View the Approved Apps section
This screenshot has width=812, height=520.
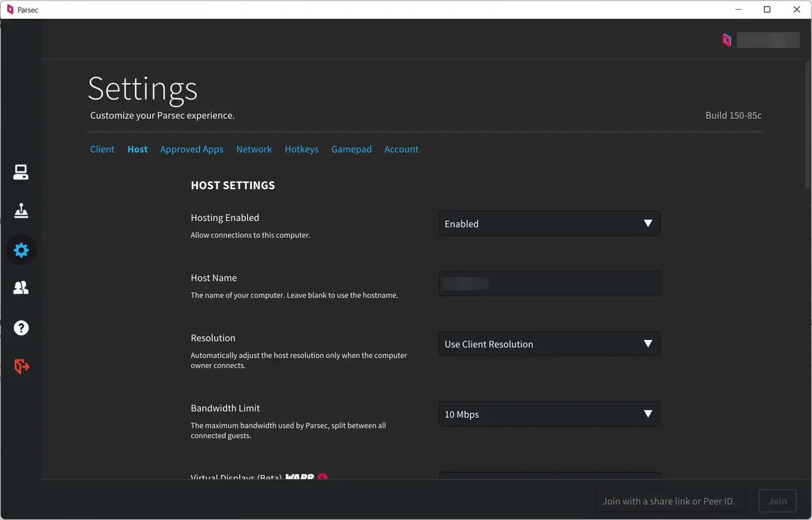(192, 149)
